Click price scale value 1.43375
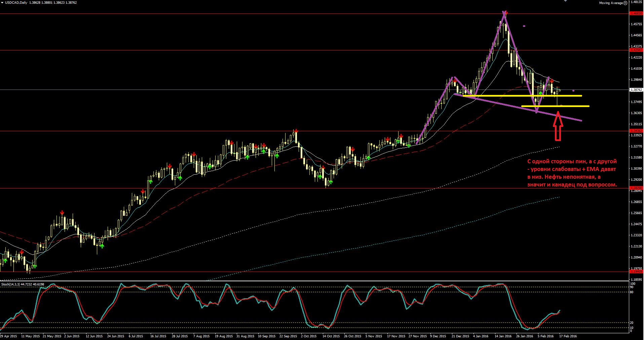This screenshot has height=340, width=644. pos(636,46)
